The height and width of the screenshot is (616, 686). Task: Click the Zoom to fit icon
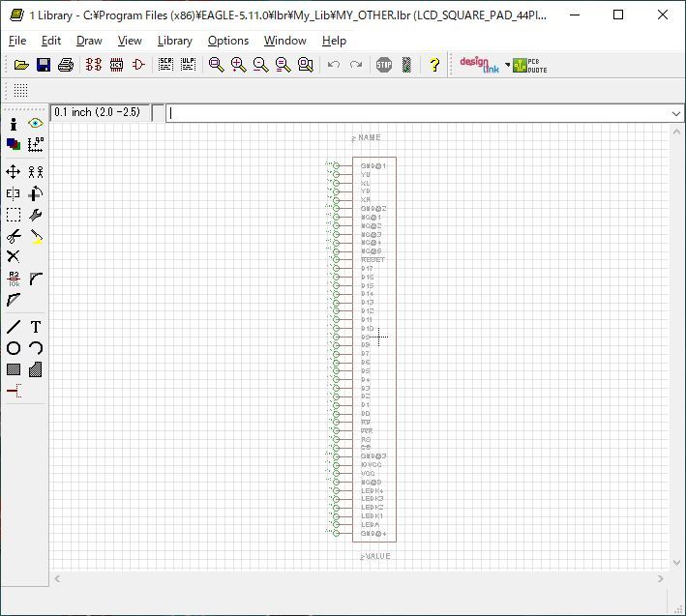click(216, 65)
